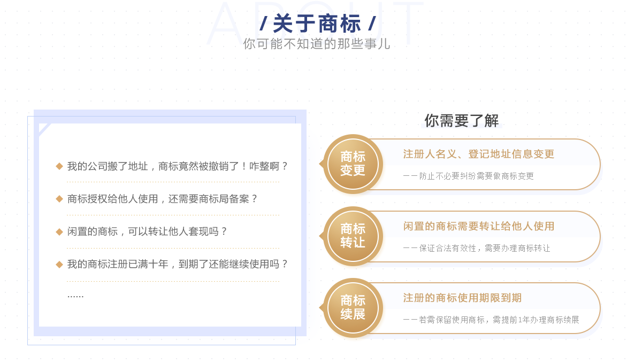Click diamond bullet beside 我的商标注册已满十年 question
Screen dimensions: 627x364
click(x=59, y=264)
